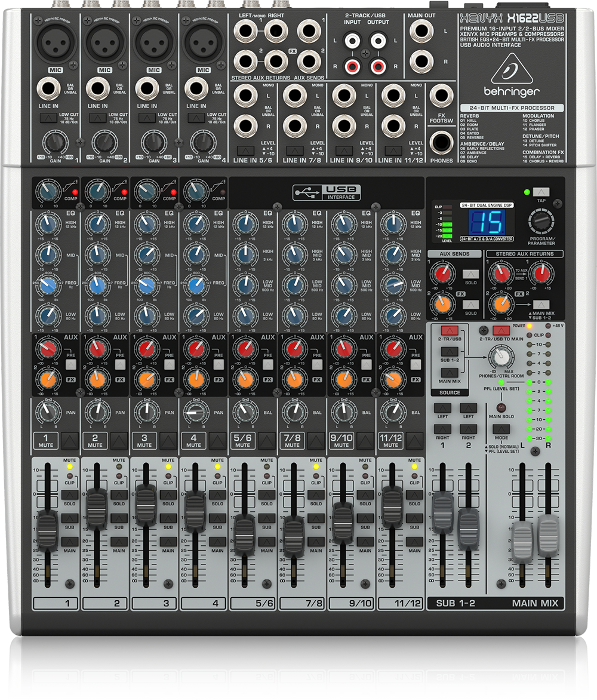The height and width of the screenshot is (700, 597).
Task: Click MAIN OUT R jack
Action: [x=421, y=62]
